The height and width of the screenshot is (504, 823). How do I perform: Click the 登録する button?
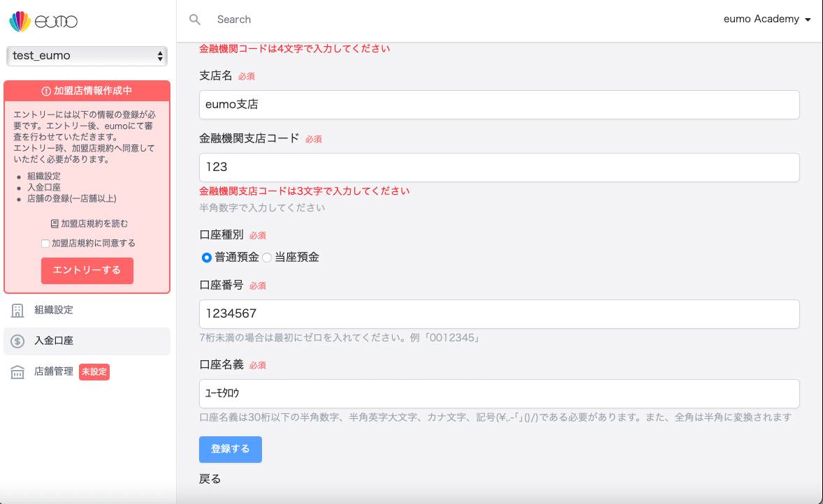click(x=231, y=450)
